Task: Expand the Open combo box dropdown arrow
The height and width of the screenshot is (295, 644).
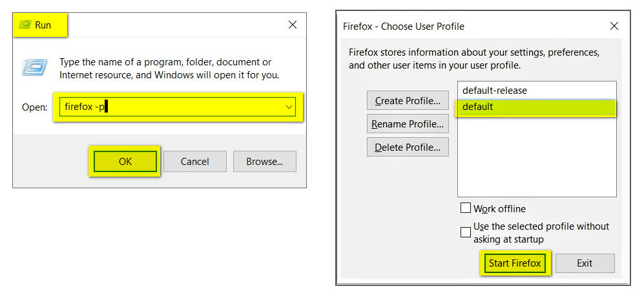Action: (289, 107)
